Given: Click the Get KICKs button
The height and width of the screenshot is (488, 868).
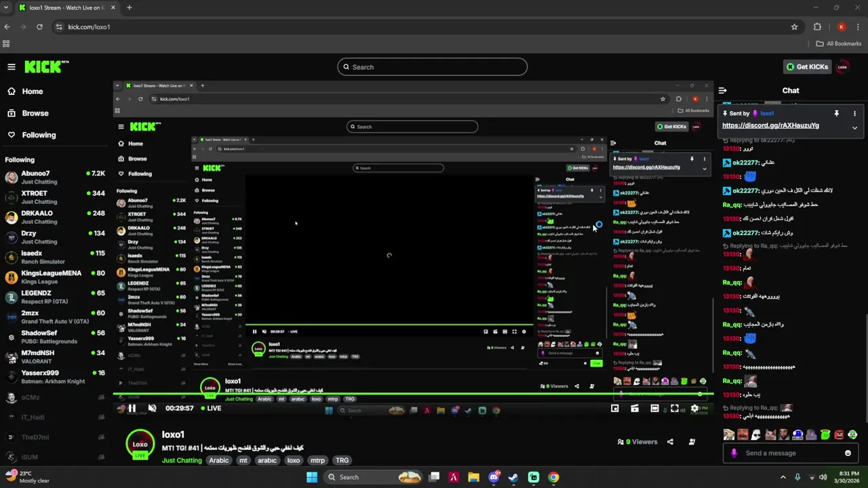Looking at the screenshot, I should coord(807,66).
